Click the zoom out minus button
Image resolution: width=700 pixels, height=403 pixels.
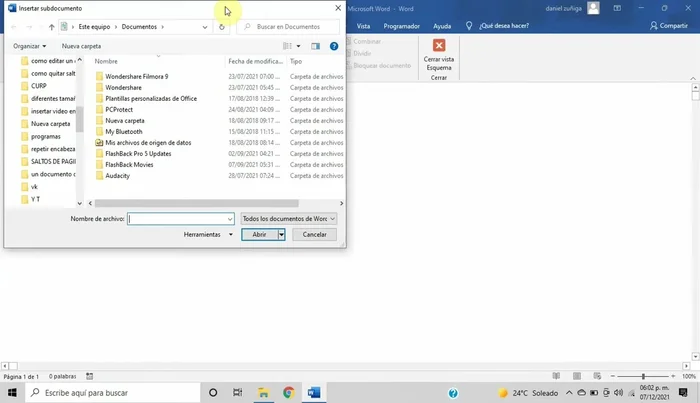point(613,376)
